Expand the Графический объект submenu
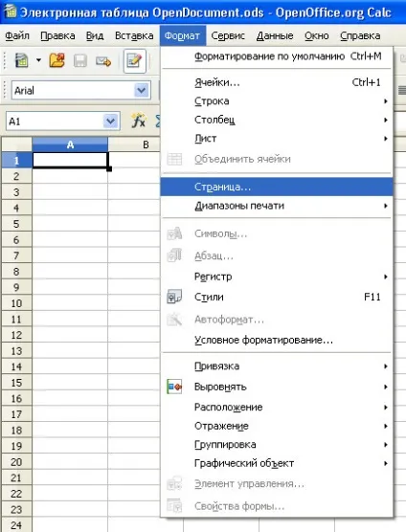 (x=277, y=463)
